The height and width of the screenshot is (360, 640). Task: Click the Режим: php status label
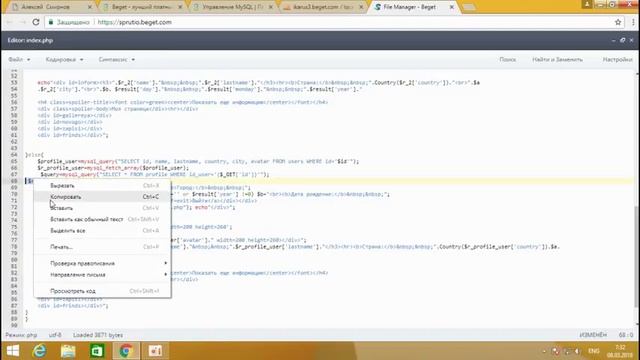[21, 335]
